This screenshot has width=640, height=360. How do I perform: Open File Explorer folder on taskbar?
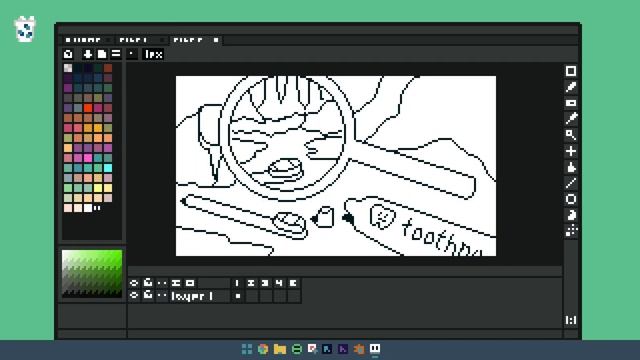[x=280, y=349]
